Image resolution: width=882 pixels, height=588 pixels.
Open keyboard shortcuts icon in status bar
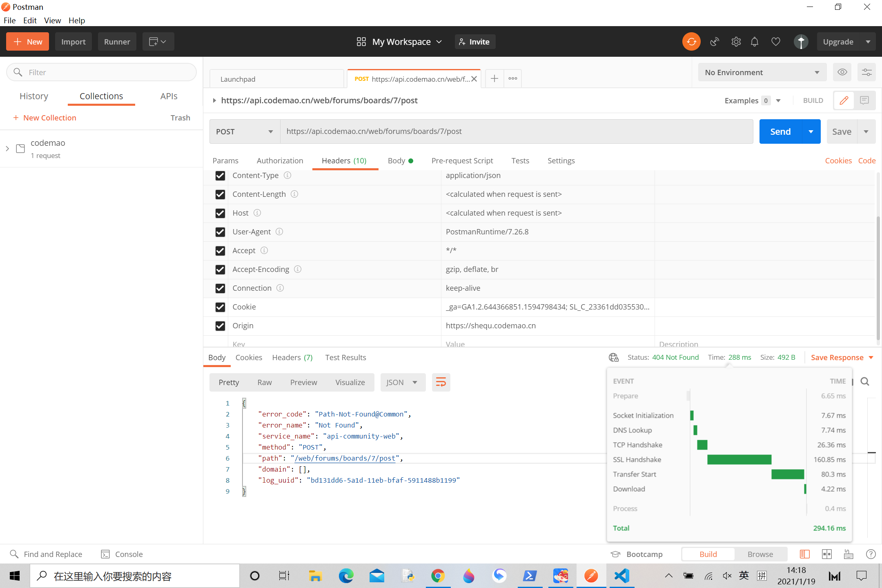pos(849,554)
